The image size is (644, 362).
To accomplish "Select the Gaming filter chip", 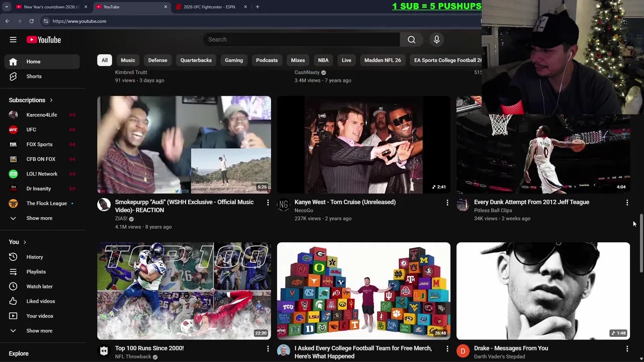I will pos(234,60).
